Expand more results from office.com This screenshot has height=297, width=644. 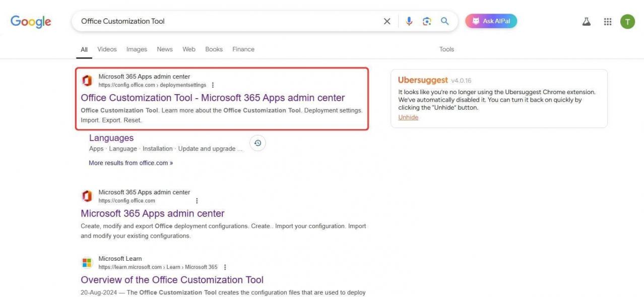pyautogui.click(x=130, y=162)
